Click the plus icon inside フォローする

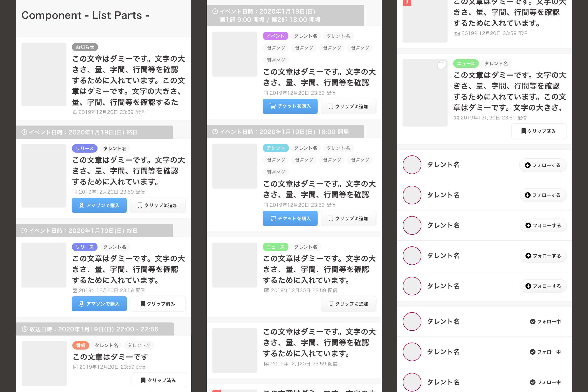point(528,165)
